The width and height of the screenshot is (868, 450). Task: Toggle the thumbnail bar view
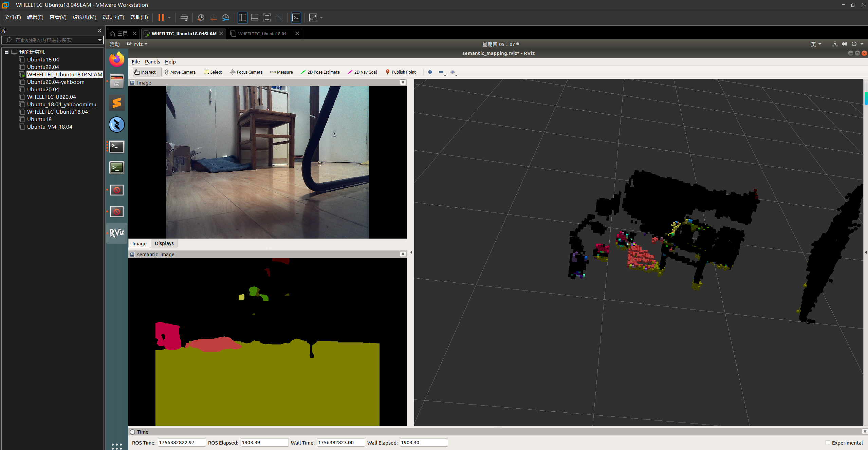tap(255, 17)
